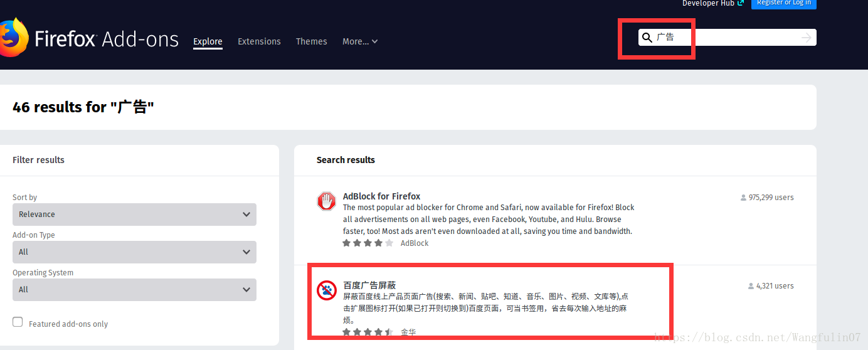Click the Register or Log in button
868x350 pixels.
click(x=784, y=3)
